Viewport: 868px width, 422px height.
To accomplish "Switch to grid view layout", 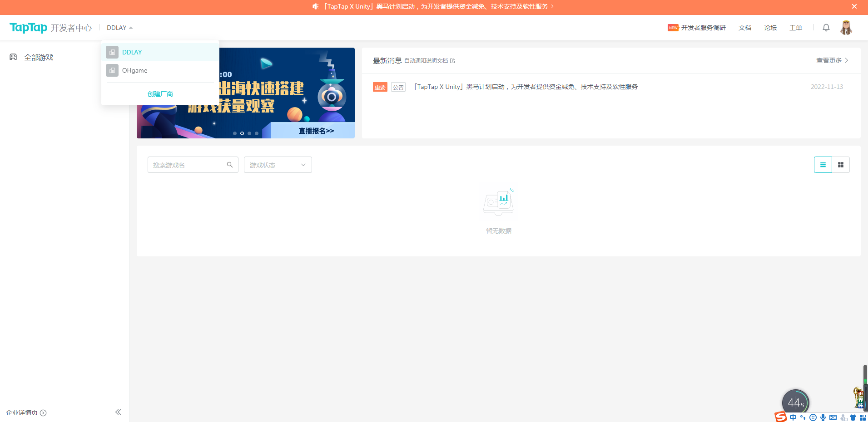I will coord(841,165).
